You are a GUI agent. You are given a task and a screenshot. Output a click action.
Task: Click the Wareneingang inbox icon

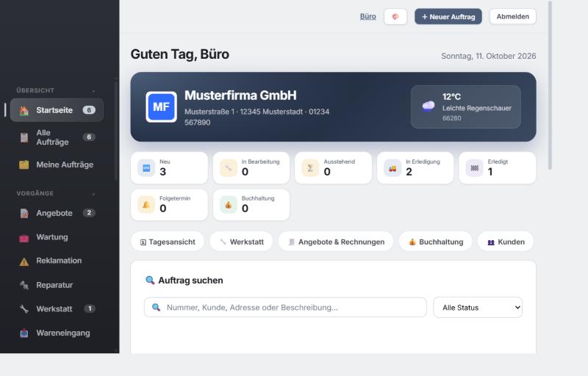pos(24,333)
